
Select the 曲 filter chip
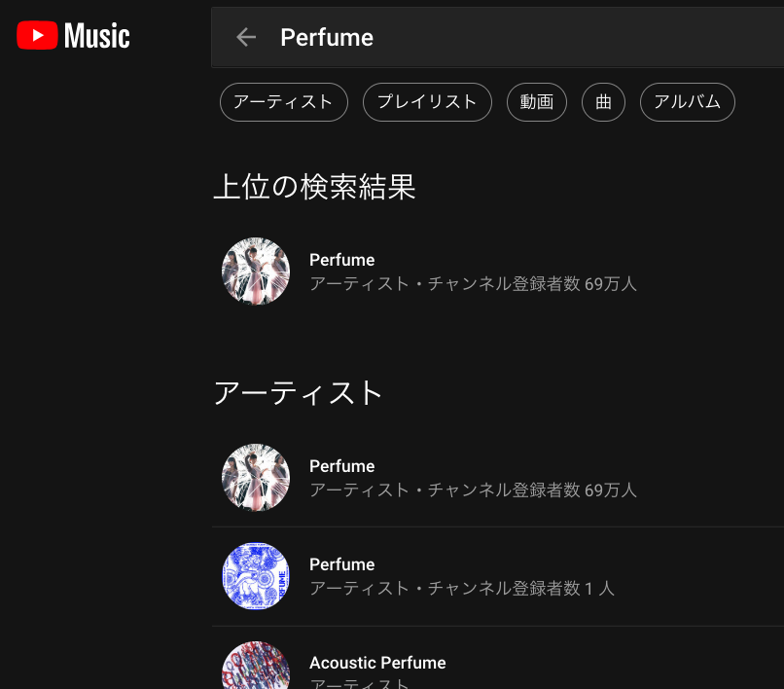coord(603,102)
